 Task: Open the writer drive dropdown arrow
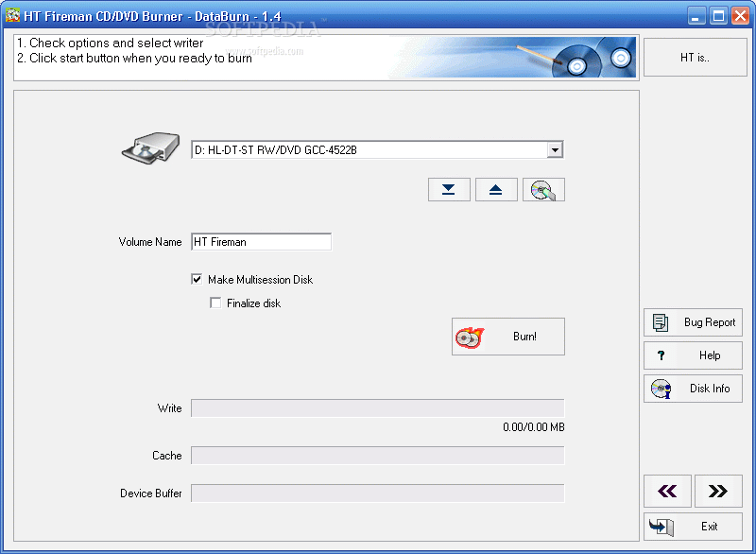[555, 150]
